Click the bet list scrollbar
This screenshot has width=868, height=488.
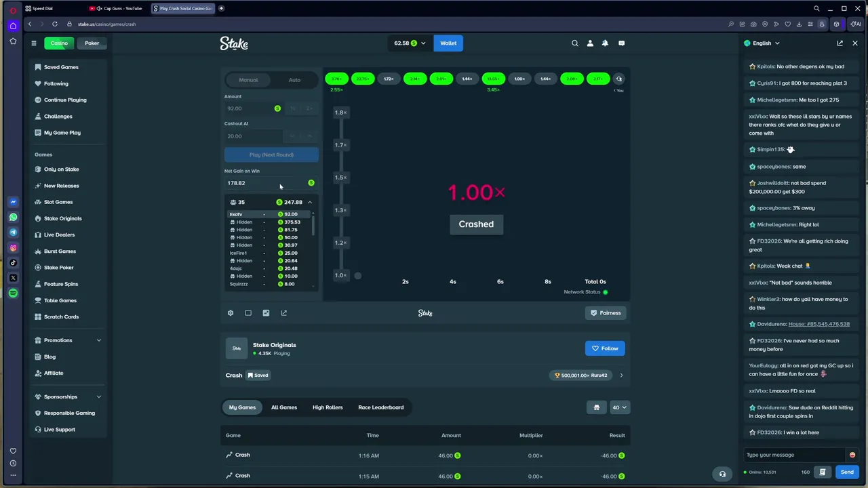(x=313, y=226)
